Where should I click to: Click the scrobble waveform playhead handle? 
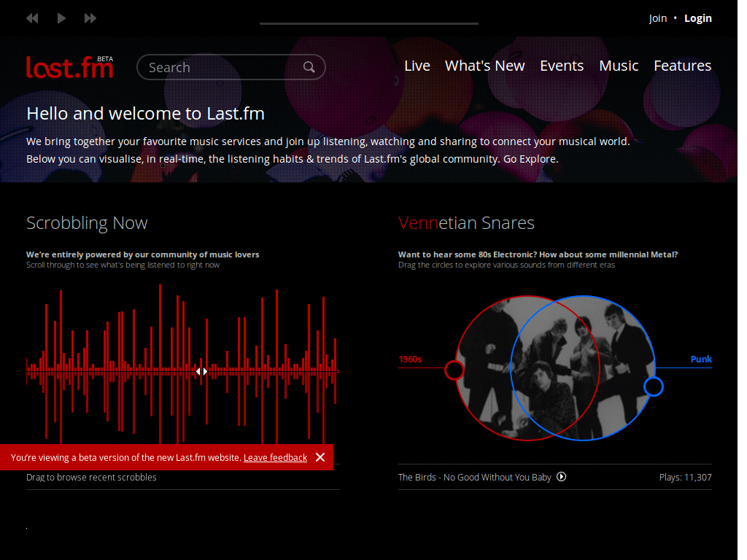coord(202,371)
